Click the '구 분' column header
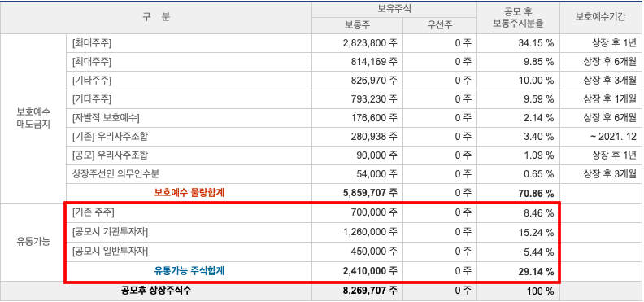644x302 pixels. point(156,17)
